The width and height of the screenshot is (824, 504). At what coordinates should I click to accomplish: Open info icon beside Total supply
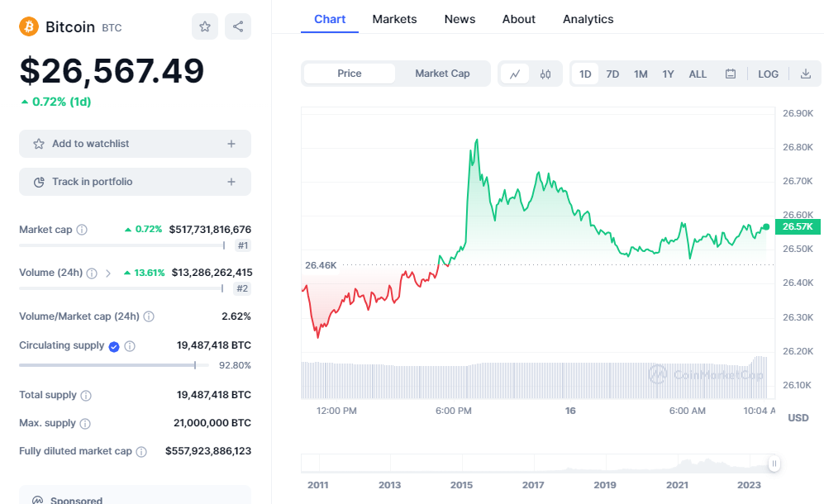tap(86, 395)
